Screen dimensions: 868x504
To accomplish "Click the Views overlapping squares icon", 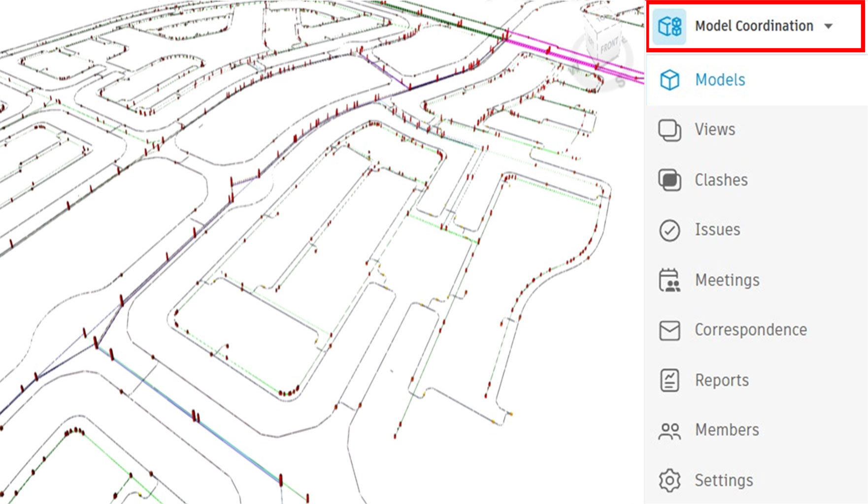I will [669, 130].
